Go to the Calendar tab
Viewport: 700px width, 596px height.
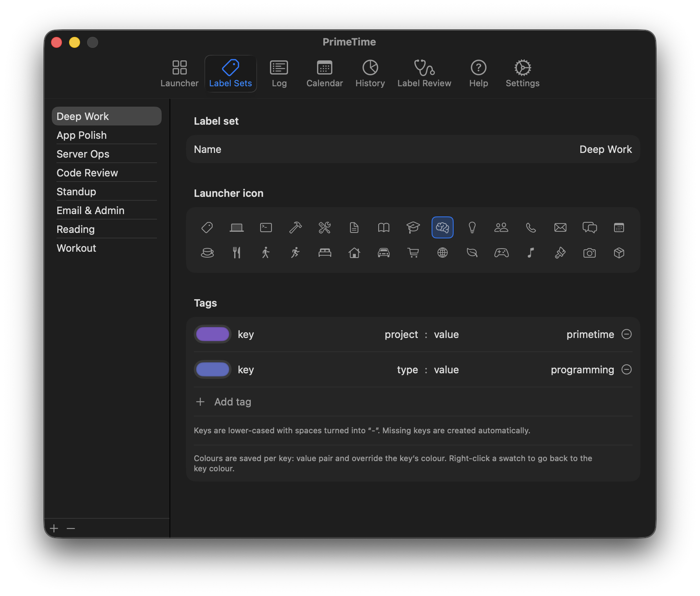tap(324, 74)
